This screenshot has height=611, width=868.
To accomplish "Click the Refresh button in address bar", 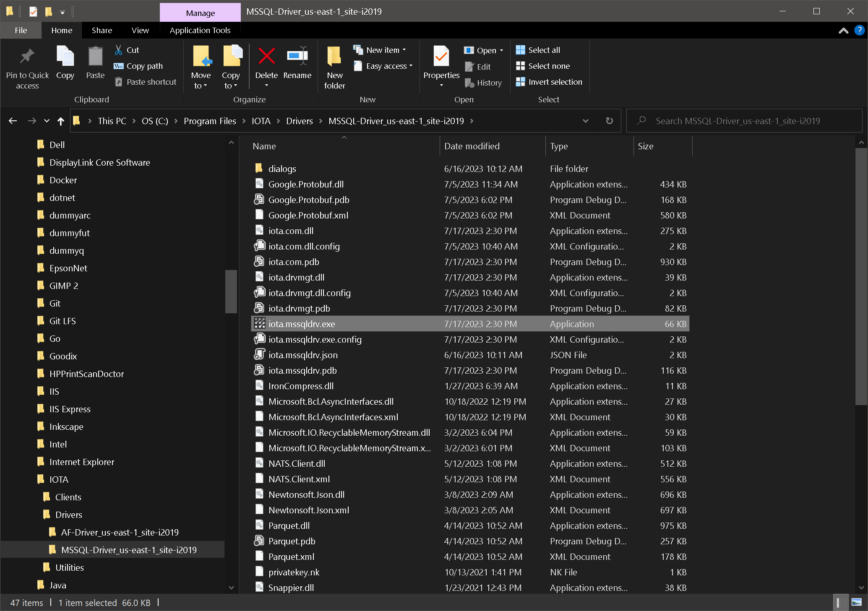I will pos(609,121).
